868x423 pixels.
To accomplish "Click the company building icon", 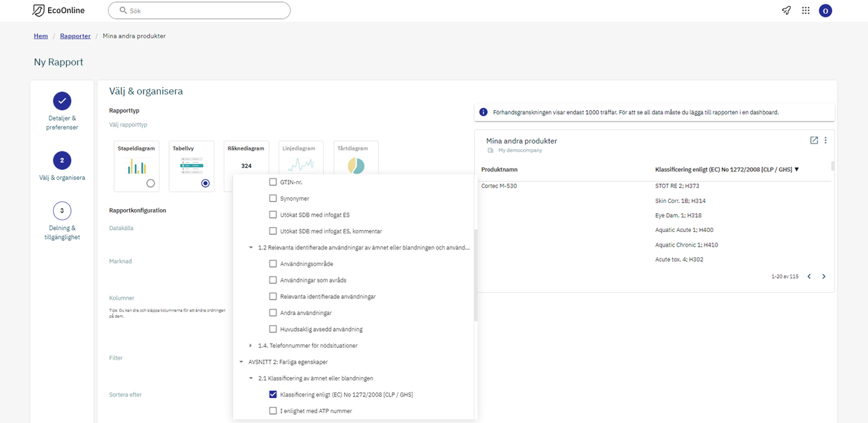I will pos(490,151).
